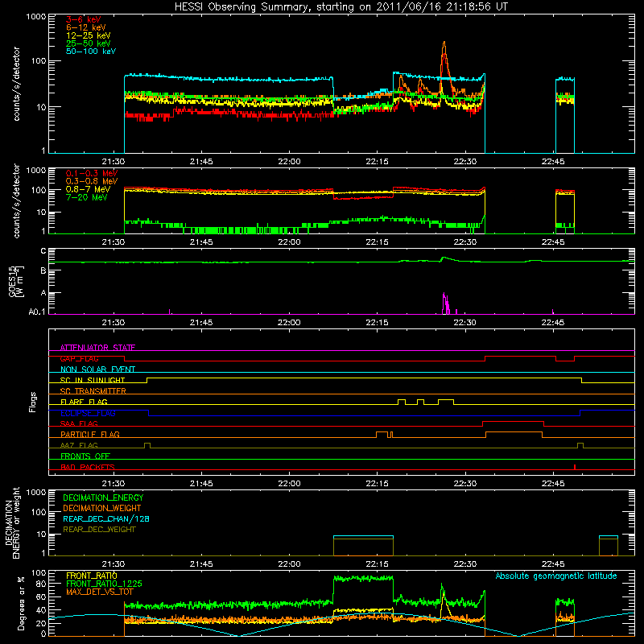Click the REAR_DEC_CHAN/128 legend entry

[x=106, y=518]
